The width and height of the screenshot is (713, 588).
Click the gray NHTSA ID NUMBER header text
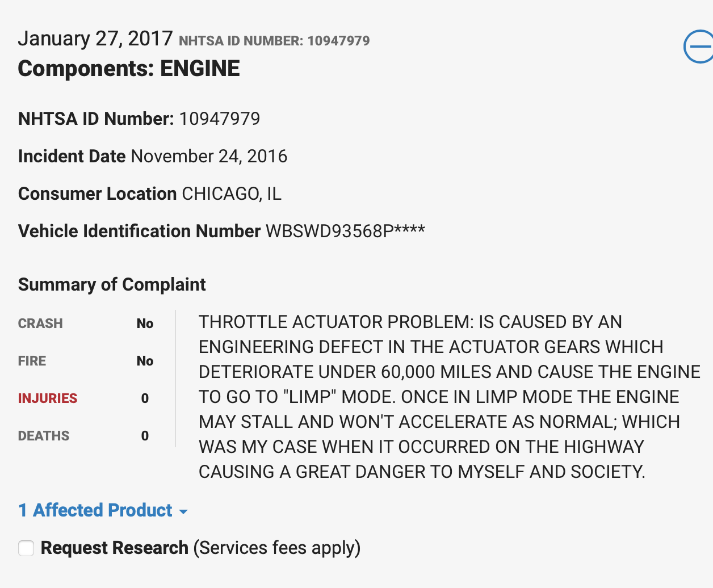(274, 41)
